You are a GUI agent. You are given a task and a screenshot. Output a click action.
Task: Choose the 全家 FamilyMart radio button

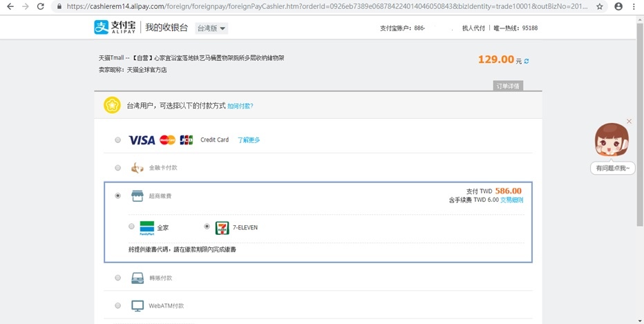click(131, 227)
